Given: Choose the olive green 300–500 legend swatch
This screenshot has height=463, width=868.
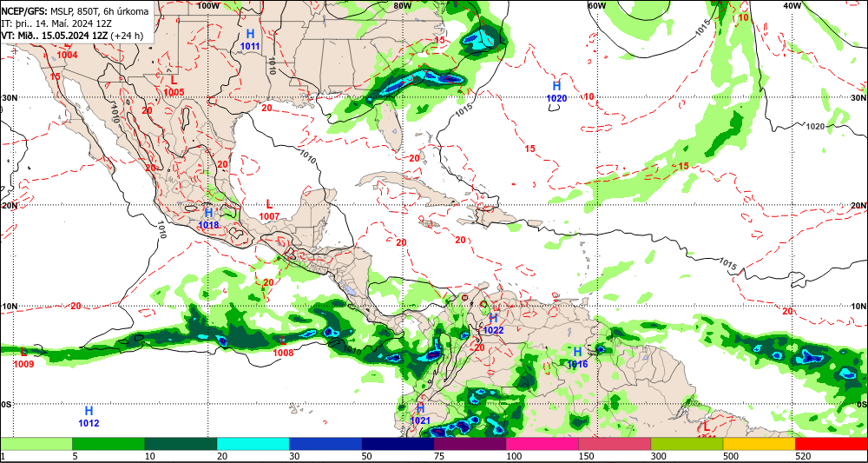Looking at the screenshot, I should click(x=687, y=444).
